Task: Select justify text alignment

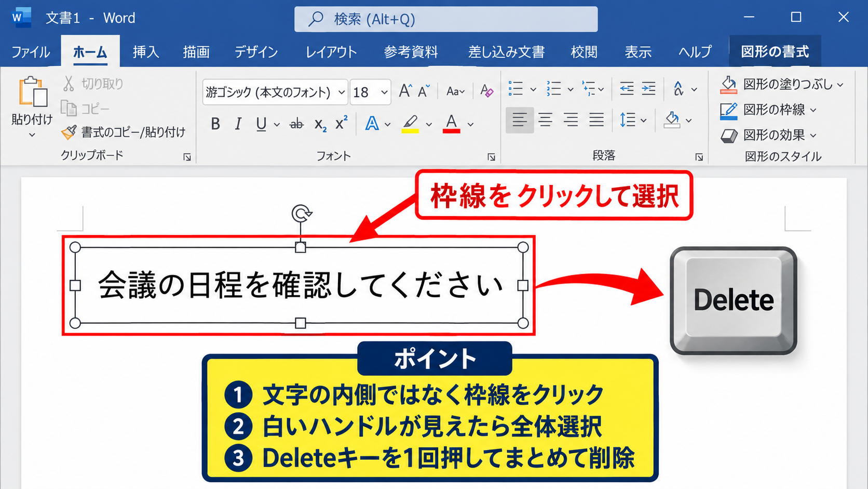Action: pyautogui.click(x=596, y=120)
